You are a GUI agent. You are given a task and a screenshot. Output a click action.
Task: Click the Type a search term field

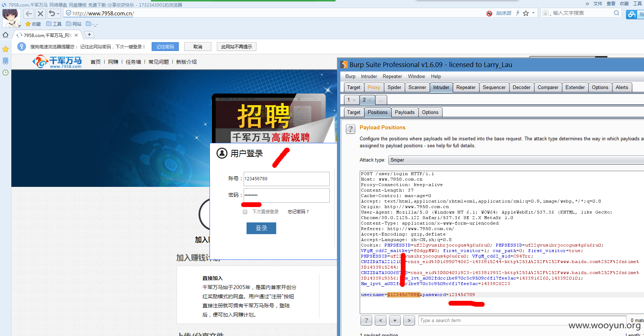pos(522,321)
